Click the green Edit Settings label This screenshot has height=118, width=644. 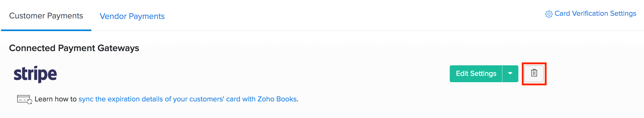point(476,74)
